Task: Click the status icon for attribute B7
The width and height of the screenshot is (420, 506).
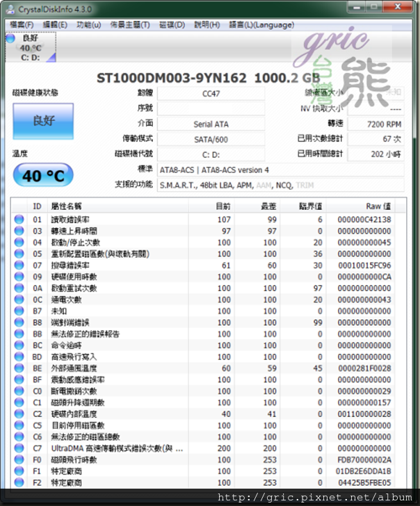Action: coord(19,311)
